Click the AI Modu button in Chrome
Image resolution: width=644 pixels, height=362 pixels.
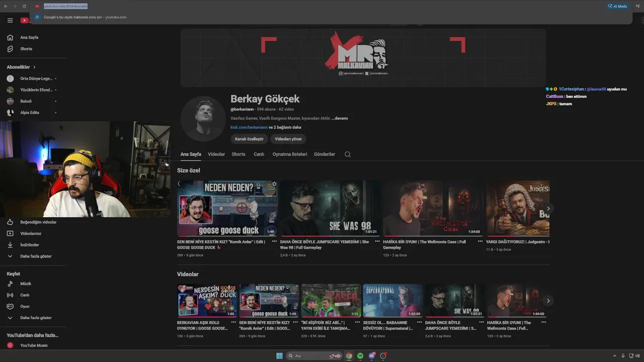(618, 6)
